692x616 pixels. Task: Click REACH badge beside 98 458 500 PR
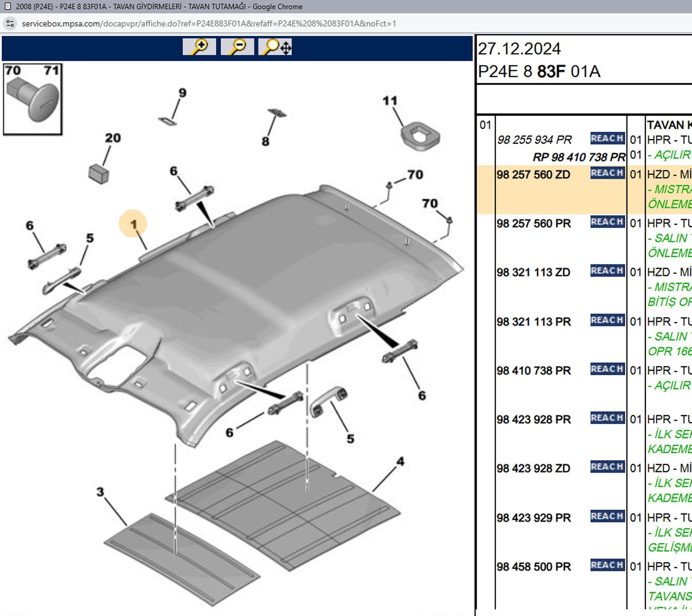click(x=607, y=565)
